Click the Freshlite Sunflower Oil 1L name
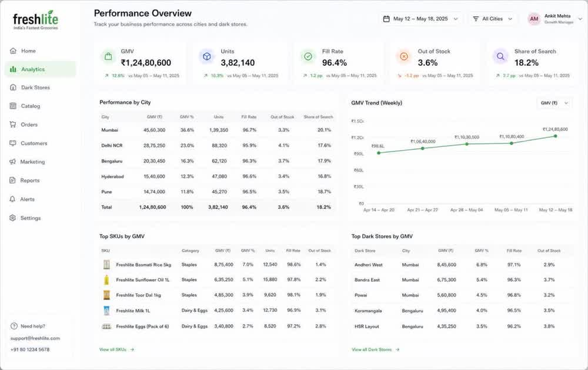Viewport: 588px width, 370px height. click(x=143, y=280)
